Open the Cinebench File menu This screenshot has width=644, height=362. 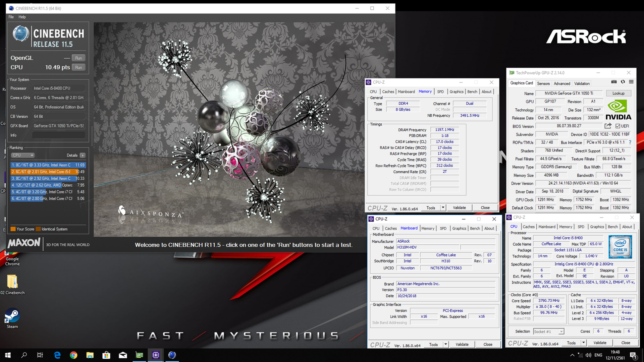tap(11, 17)
